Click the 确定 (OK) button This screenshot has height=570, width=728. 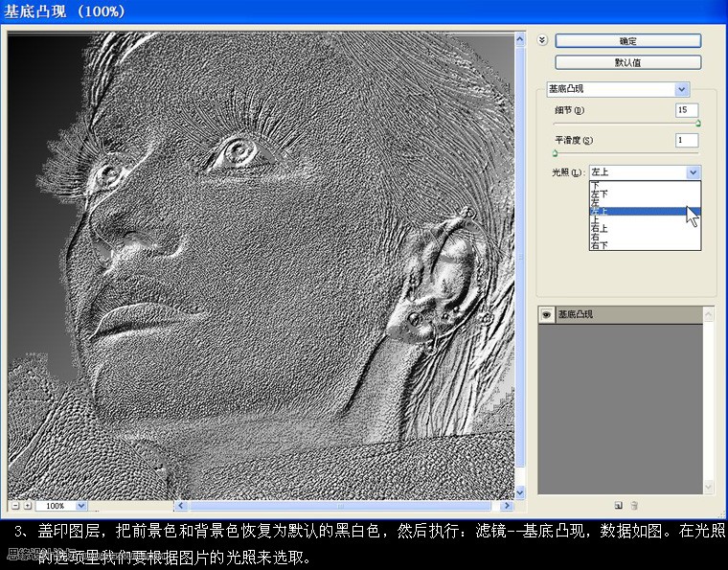point(627,41)
